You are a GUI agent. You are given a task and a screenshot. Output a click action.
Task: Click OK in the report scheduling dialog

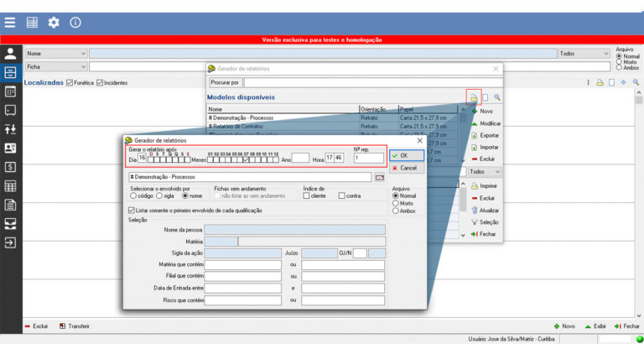click(x=407, y=155)
